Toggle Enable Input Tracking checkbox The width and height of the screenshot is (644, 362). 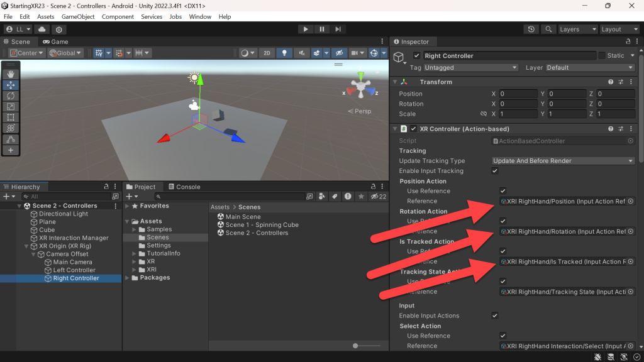point(495,171)
